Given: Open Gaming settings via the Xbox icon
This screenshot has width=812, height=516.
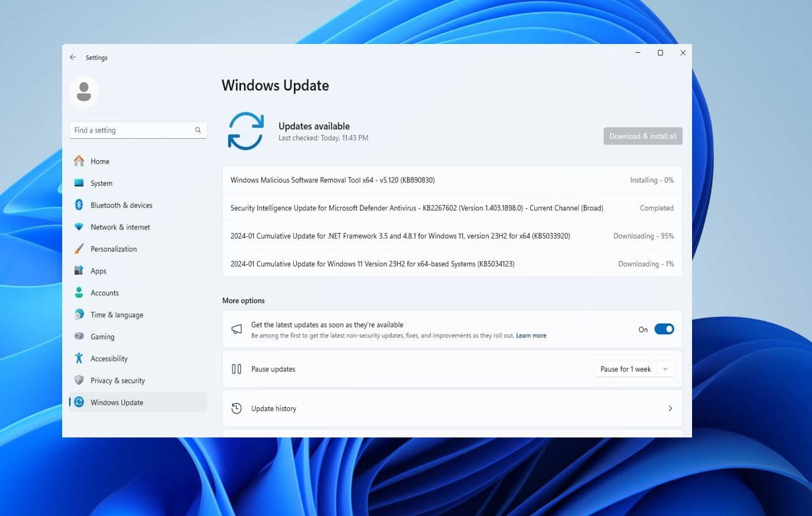Looking at the screenshot, I should (80, 336).
